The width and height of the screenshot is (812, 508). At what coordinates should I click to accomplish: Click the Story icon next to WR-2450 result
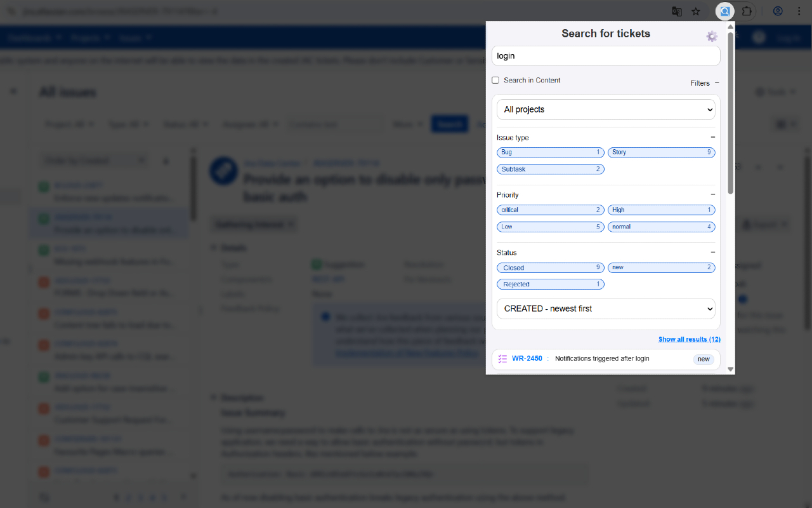pos(502,359)
